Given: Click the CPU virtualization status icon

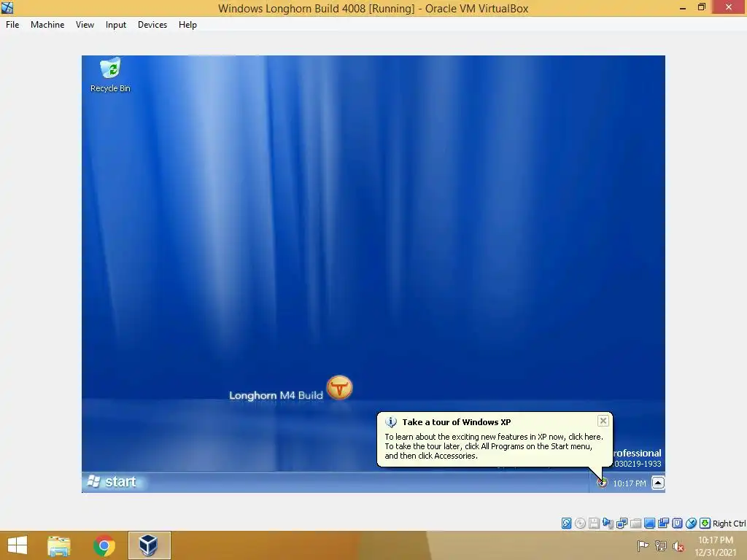Looking at the screenshot, I should click(677, 524).
